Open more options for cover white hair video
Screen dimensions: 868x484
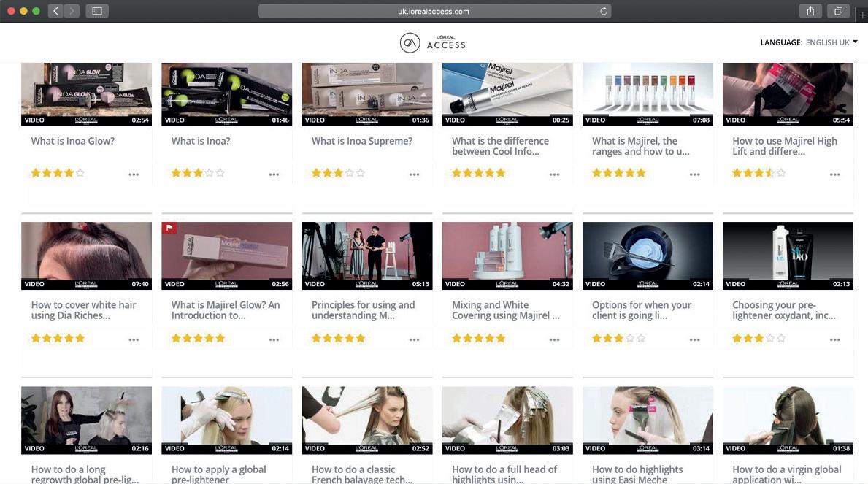(x=134, y=339)
